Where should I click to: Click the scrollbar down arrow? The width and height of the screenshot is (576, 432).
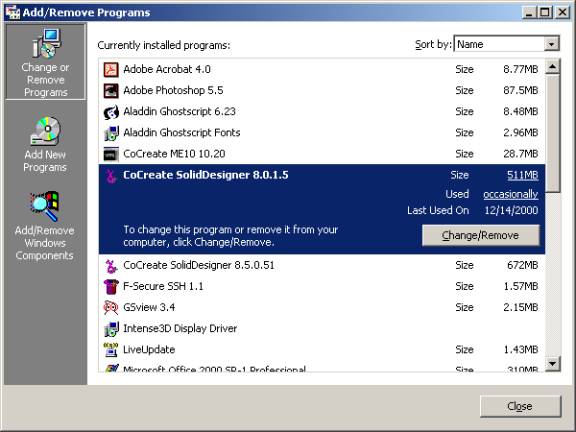552,364
